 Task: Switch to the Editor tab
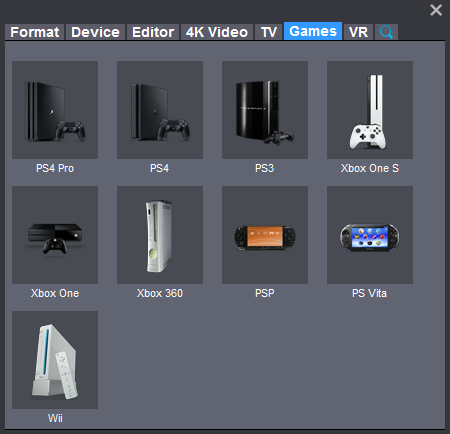(x=153, y=32)
